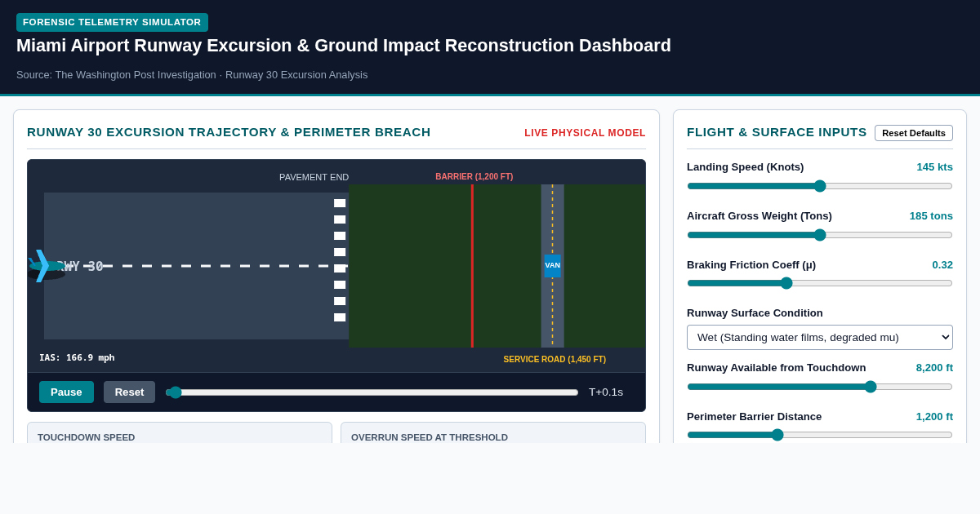Viewport: 980px width, 514px height.
Task: Adjust the Perimeter Barrier Distance slider
Action: point(820,435)
